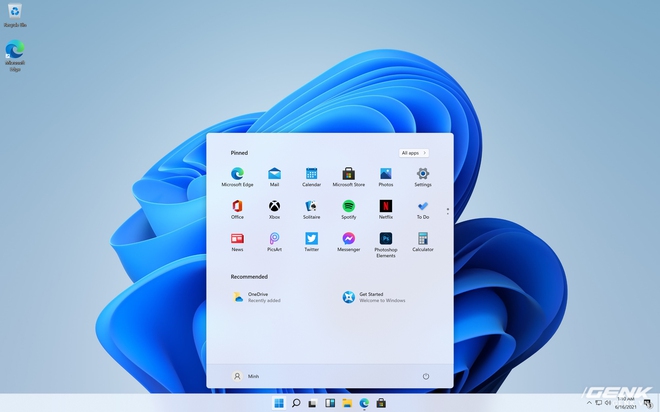Launch Netflix
Viewport: 660px width, 412px height.
[x=386, y=209]
